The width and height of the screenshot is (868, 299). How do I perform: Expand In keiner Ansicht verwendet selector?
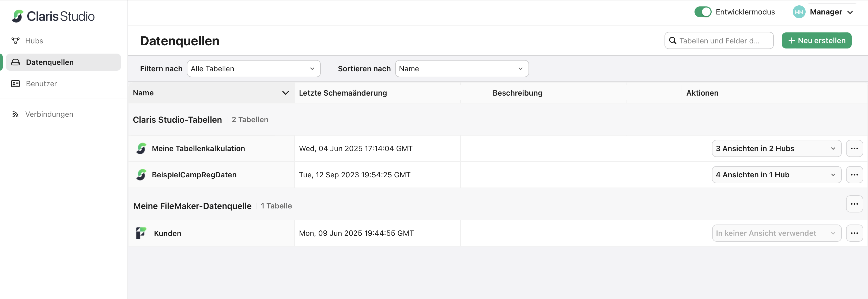[x=776, y=233]
